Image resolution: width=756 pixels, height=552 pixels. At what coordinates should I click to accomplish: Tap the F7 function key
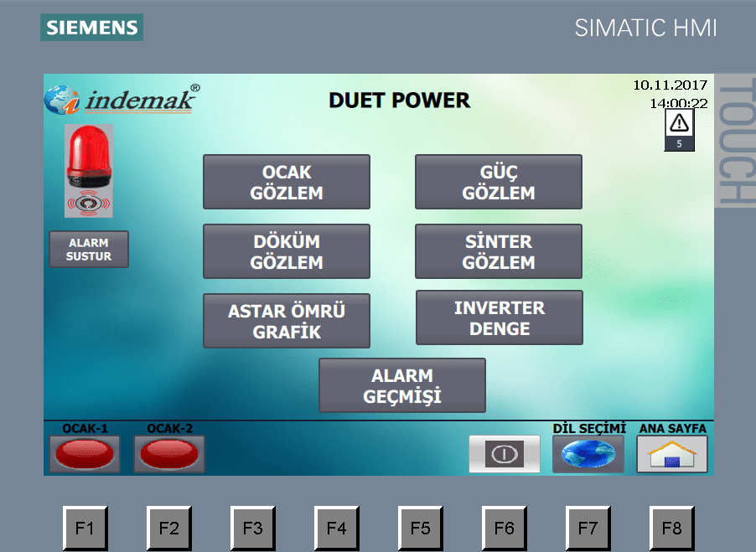pyautogui.click(x=588, y=528)
